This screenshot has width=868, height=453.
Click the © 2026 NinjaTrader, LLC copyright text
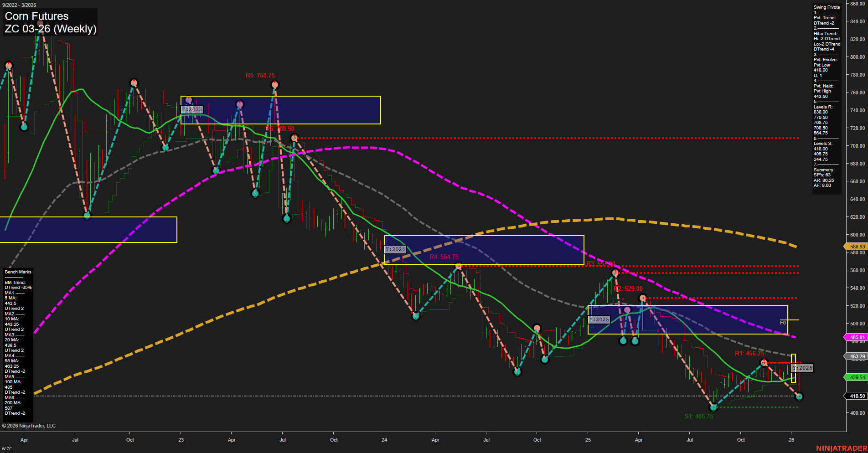pos(29,426)
